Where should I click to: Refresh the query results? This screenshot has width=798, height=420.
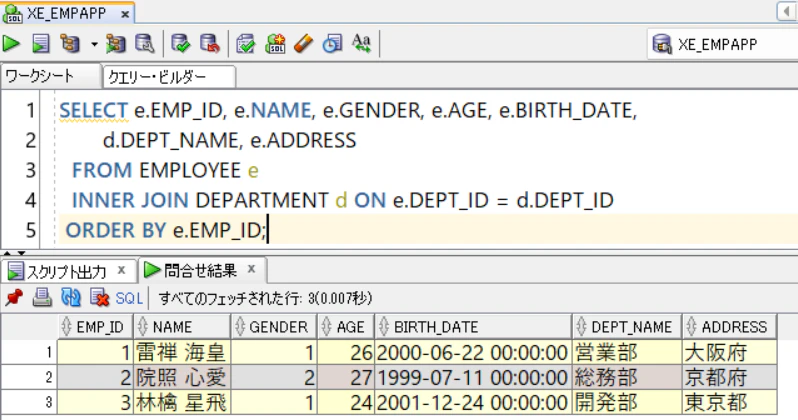click(71, 297)
